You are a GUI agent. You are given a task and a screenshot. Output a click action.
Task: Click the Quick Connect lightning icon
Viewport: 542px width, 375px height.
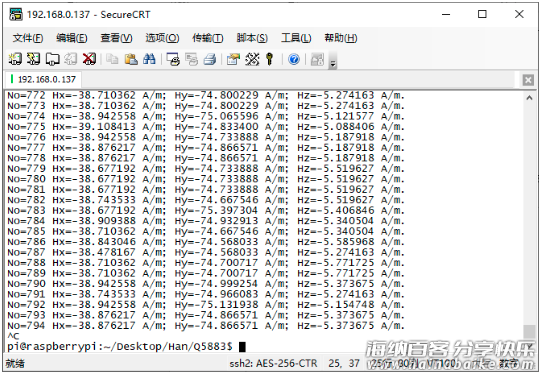point(34,59)
